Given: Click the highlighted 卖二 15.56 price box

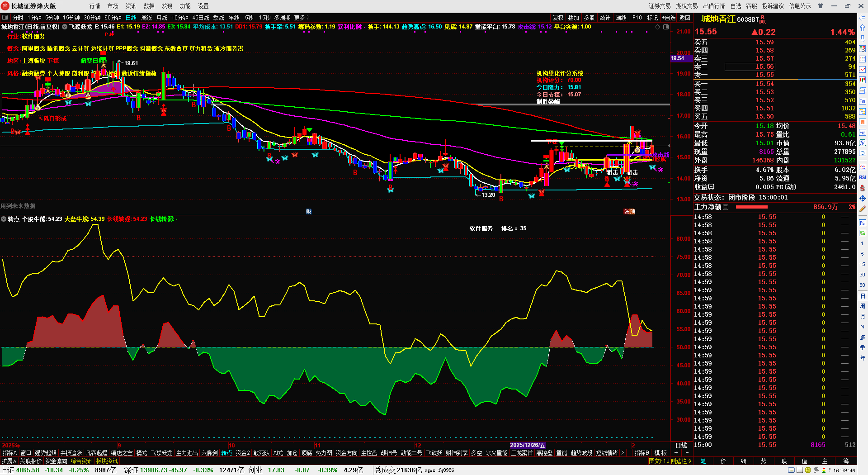Looking at the screenshot, I should pyautogui.click(x=750, y=67).
